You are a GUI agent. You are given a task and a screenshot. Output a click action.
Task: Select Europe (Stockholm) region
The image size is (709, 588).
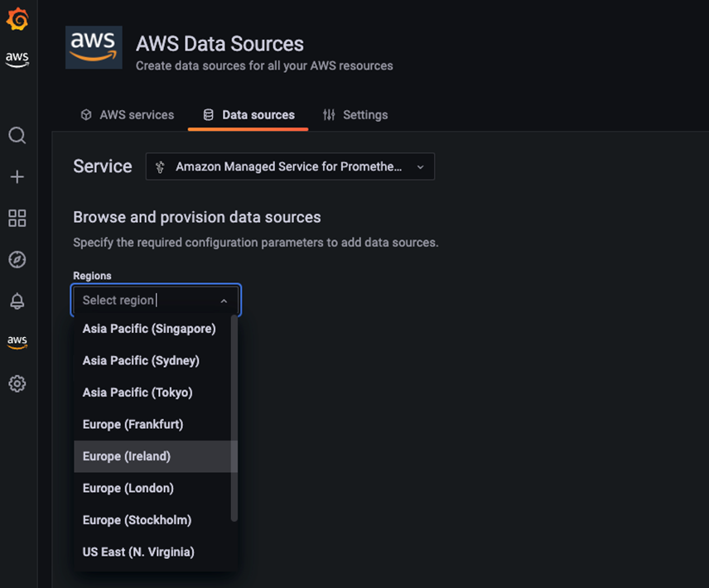pos(152,520)
